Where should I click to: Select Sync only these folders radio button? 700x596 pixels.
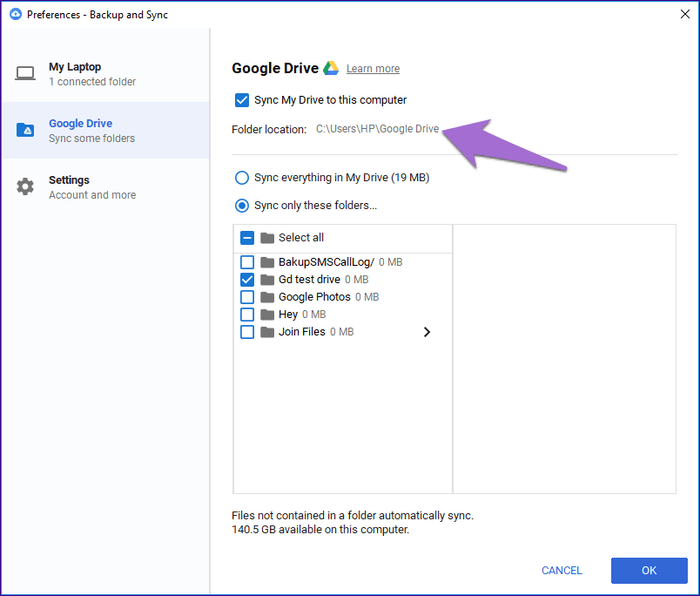[242, 206]
